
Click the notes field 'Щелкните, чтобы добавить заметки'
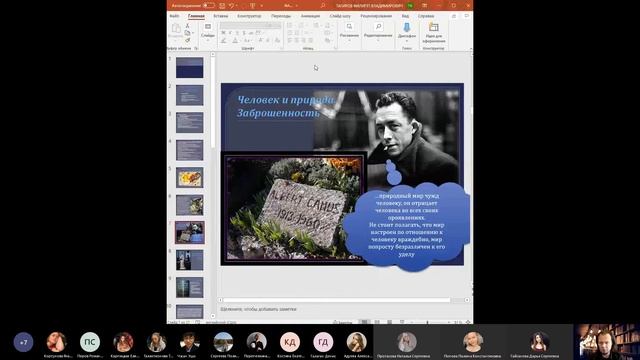coord(259,309)
